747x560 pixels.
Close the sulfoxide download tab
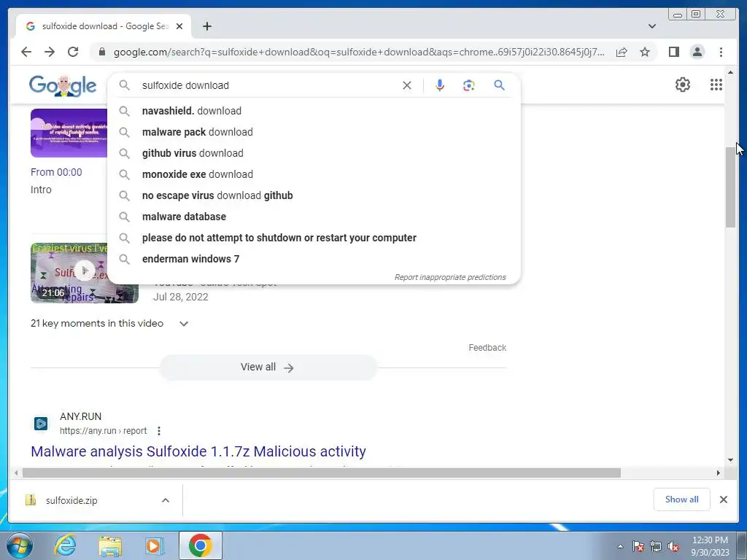[179, 26]
